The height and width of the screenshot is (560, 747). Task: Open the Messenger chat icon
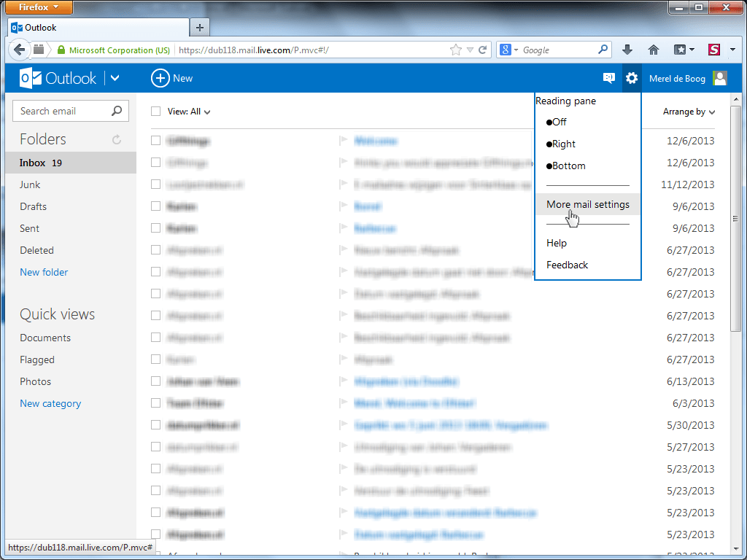pos(608,78)
